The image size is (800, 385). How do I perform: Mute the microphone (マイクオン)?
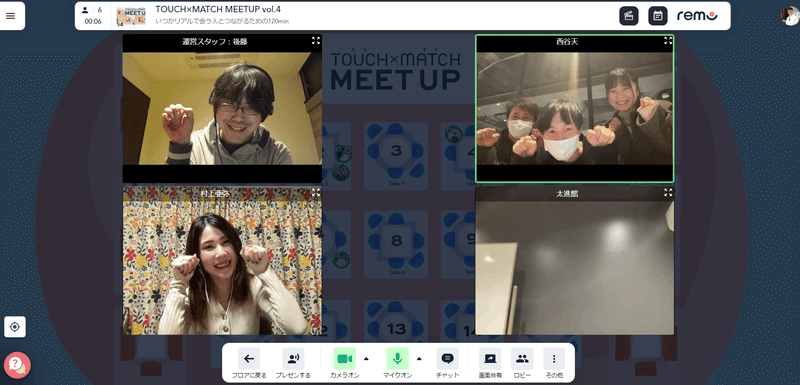(x=397, y=359)
